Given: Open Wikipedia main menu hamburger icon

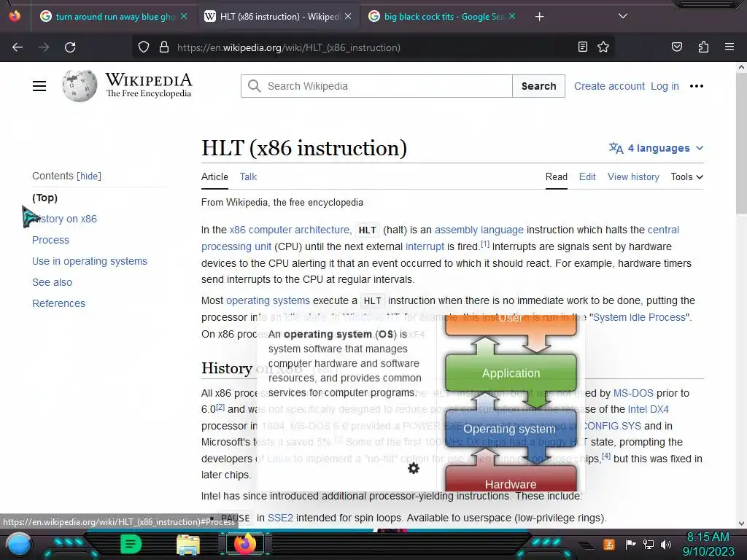Looking at the screenshot, I should point(39,86).
